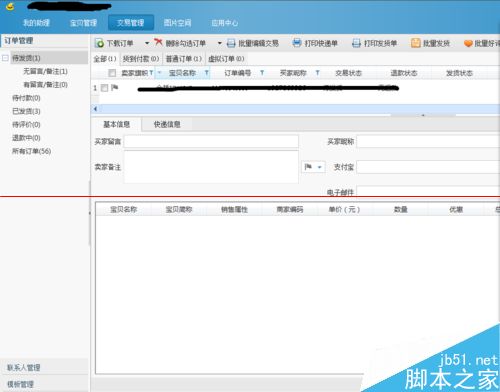
Task: Click the 下载订单 download icon
Action: 99,43
